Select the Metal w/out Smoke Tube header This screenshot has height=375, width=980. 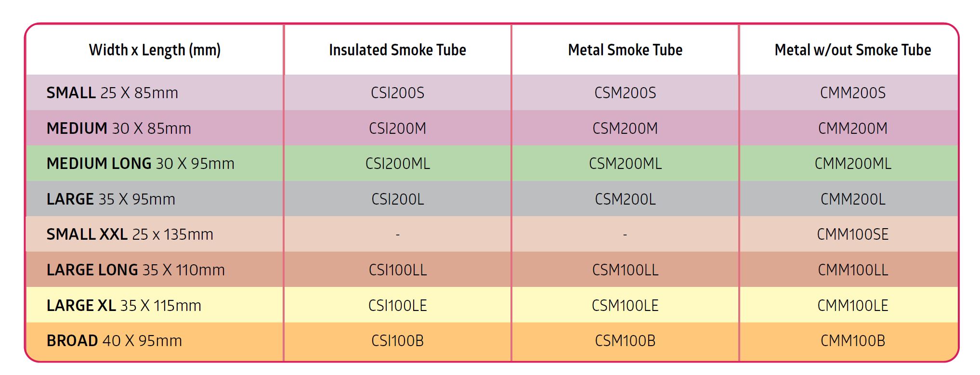pos(852,50)
